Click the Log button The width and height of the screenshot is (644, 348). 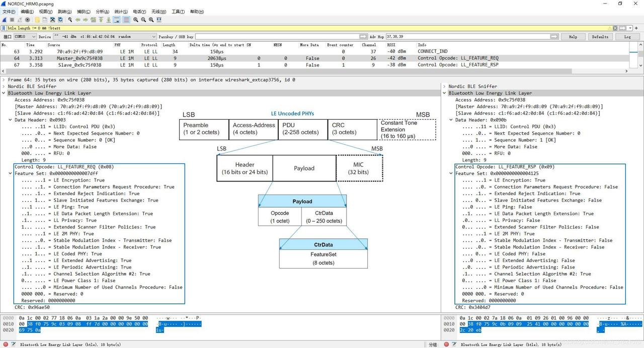pos(627,37)
